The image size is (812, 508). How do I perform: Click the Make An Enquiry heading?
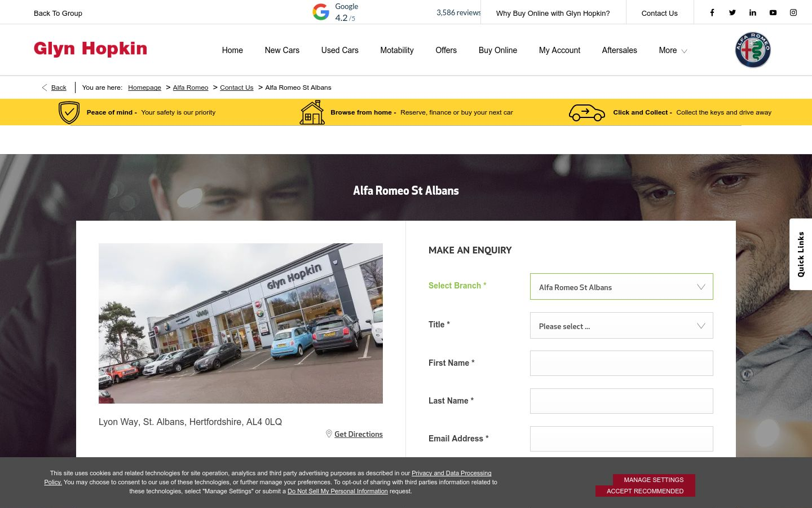tap(470, 250)
